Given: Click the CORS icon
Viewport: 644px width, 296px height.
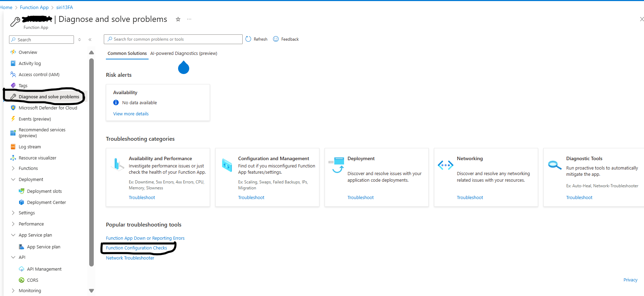Looking at the screenshot, I should tap(22, 280).
